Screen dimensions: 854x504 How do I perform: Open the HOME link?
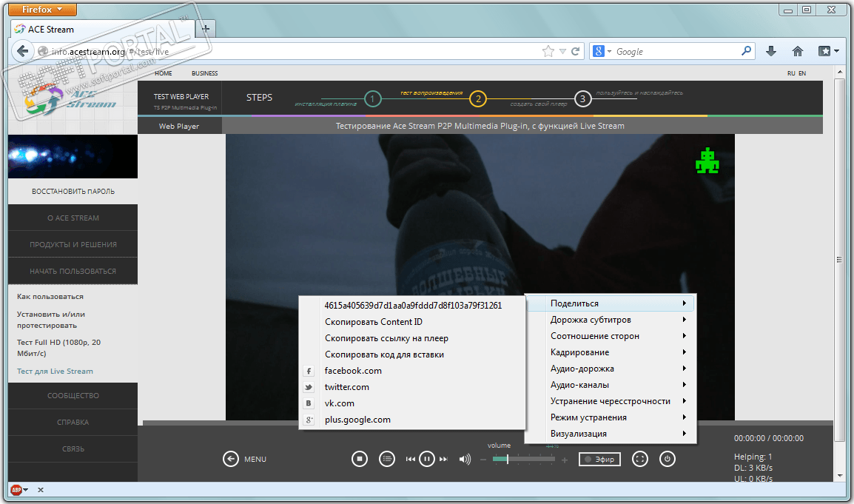point(163,73)
